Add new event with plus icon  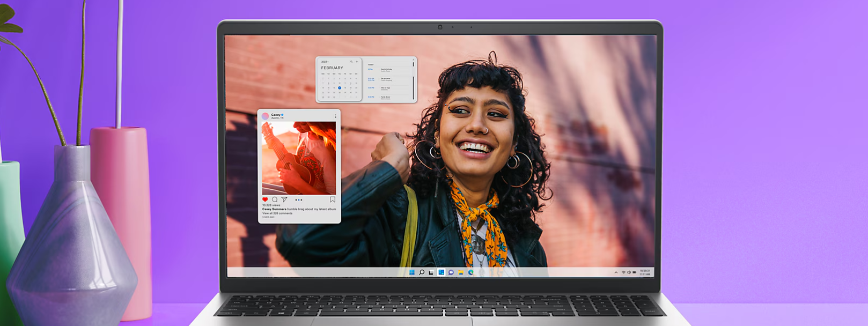[357, 62]
